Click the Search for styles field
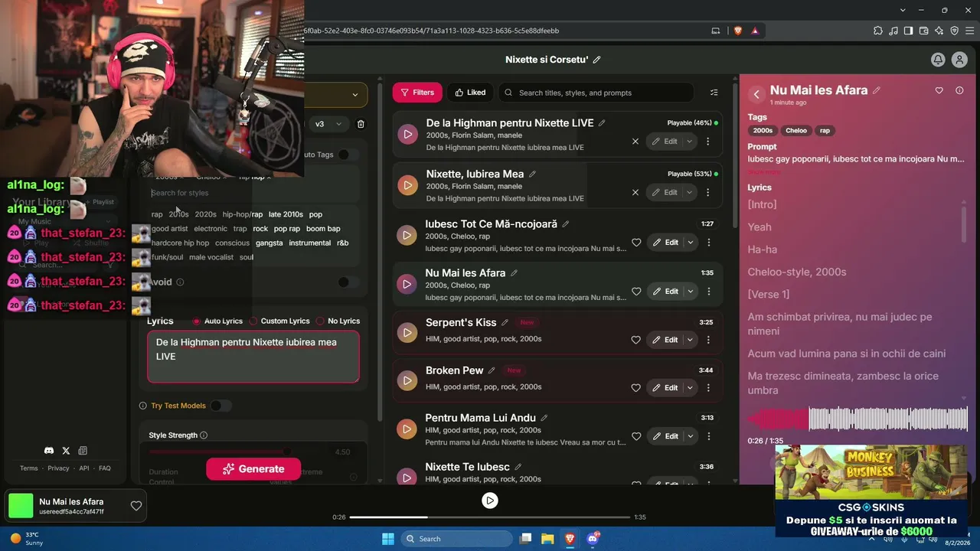 [x=252, y=193]
